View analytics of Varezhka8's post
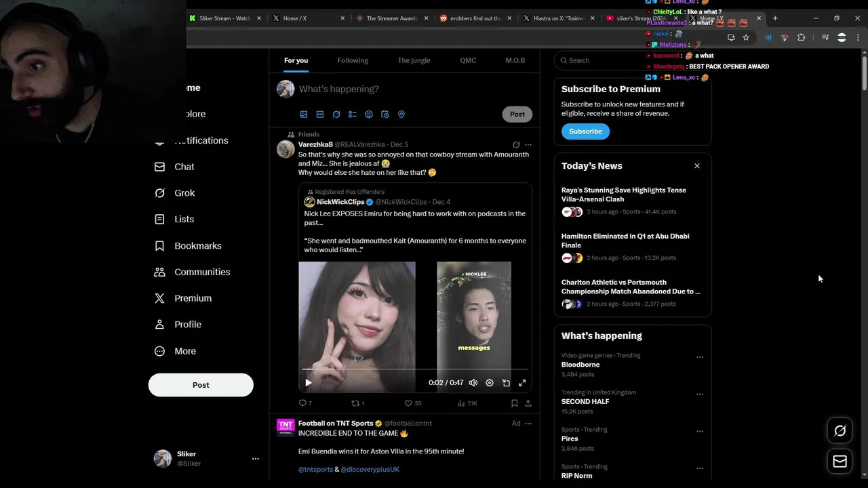The image size is (868, 488). pyautogui.click(x=467, y=403)
